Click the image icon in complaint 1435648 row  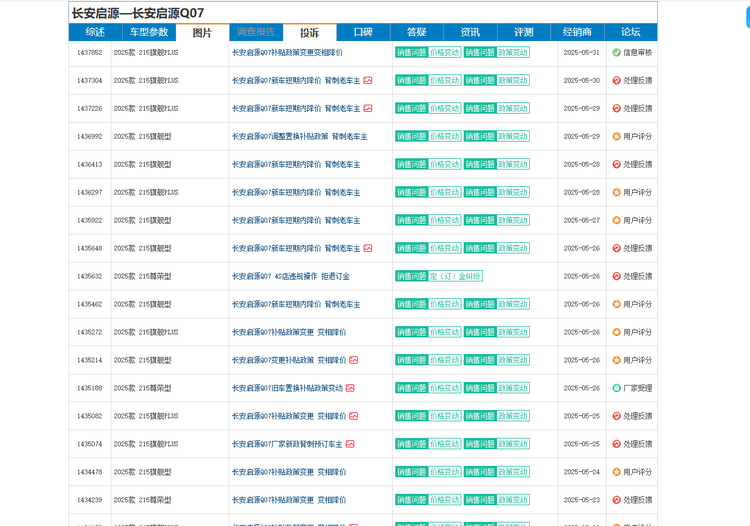click(x=368, y=248)
